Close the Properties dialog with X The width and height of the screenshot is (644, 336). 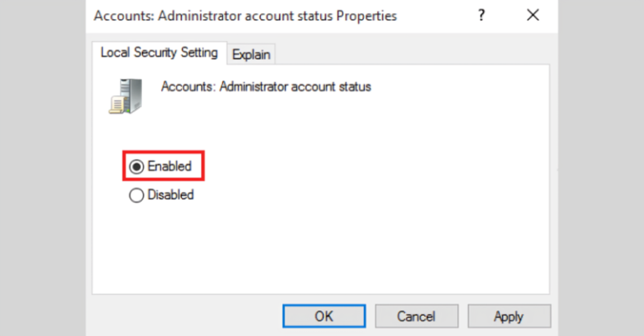532,16
